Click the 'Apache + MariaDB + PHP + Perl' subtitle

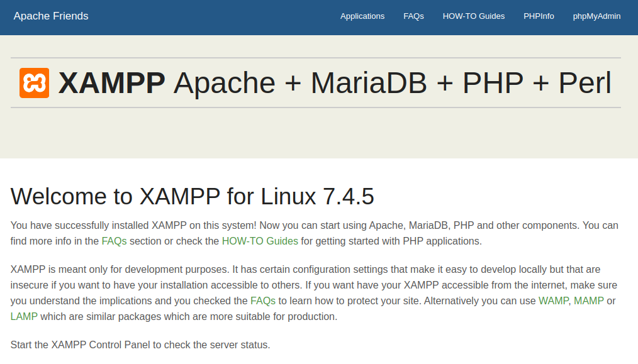click(392, 83)
